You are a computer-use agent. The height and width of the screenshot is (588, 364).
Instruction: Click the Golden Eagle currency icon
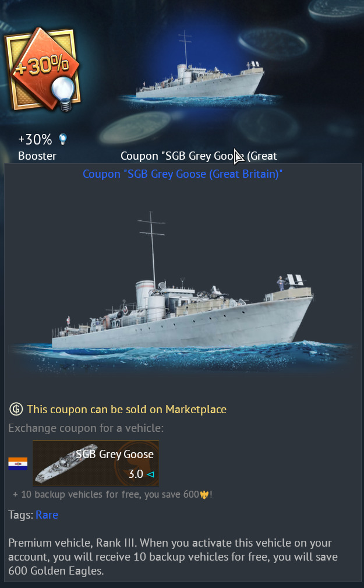pos(204,495)
